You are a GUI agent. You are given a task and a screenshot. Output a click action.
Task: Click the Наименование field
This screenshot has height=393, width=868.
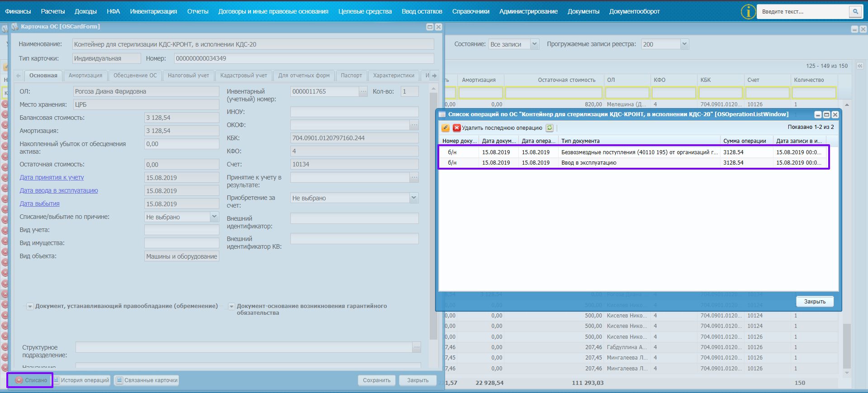point(253,44)
